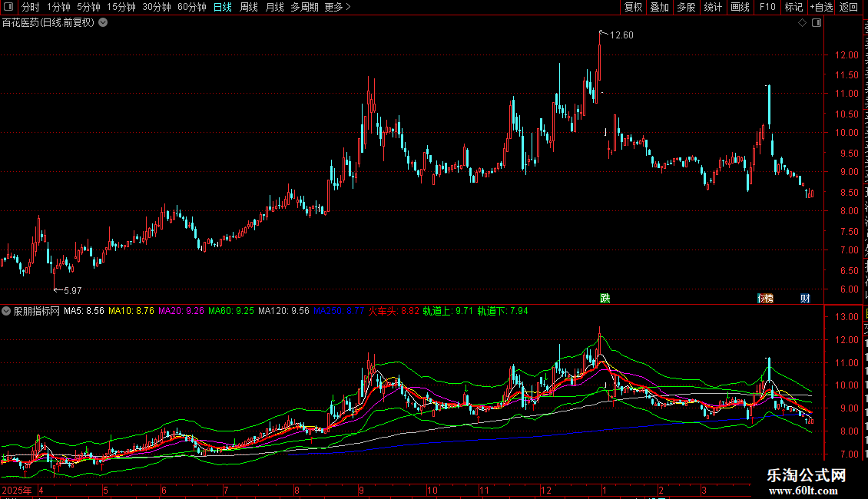The image size is (868, 499).
Task: Click the 2025年 label on time axis
Action: coord(17,490)
